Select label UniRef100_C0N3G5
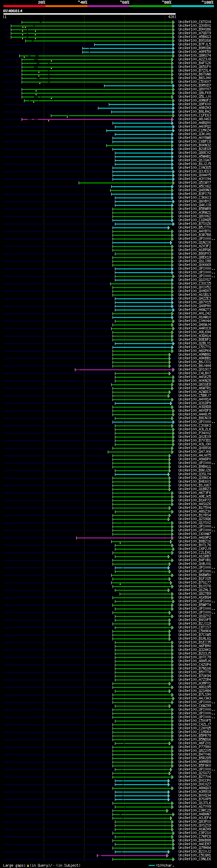This screenshot has width=217, height=868. click(195, 168)
